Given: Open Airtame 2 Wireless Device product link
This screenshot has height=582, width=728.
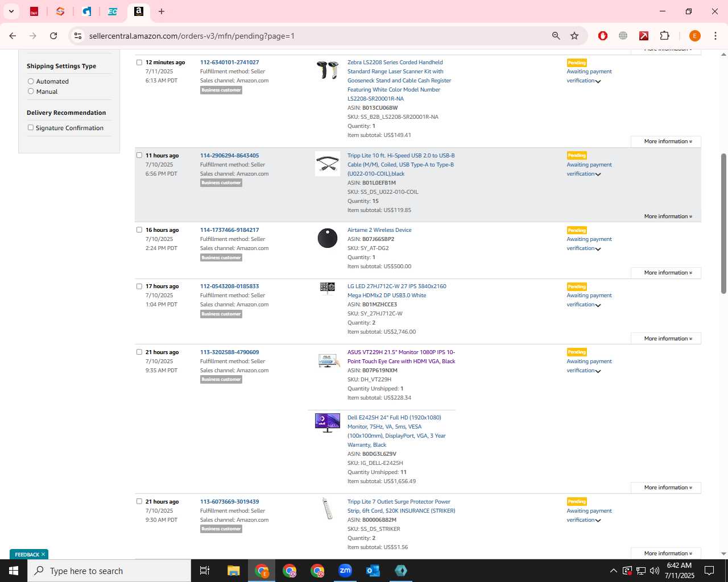Looking at the screenshot, I should [379, 230].
